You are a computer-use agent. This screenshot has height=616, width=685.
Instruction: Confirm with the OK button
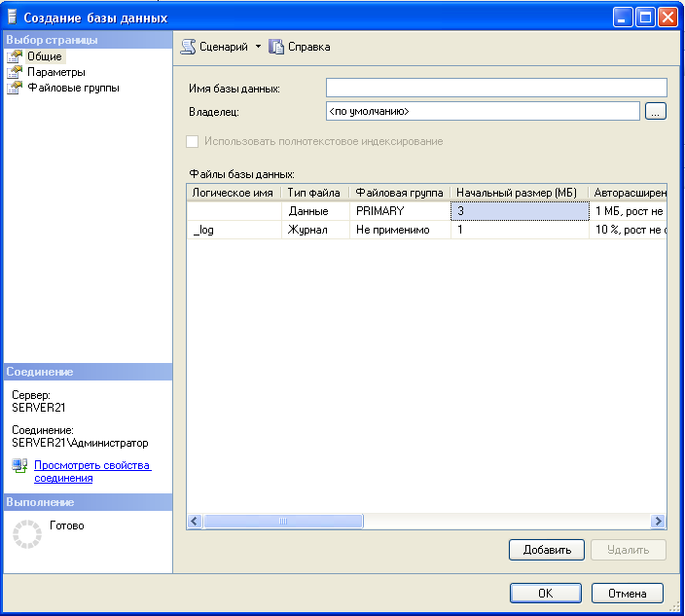(x=546, y=594)
